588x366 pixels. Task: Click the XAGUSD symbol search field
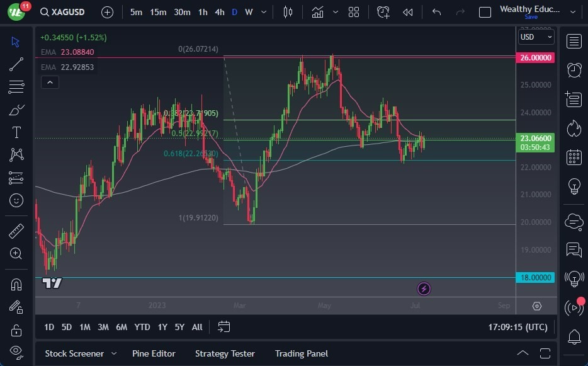point(62,12)
